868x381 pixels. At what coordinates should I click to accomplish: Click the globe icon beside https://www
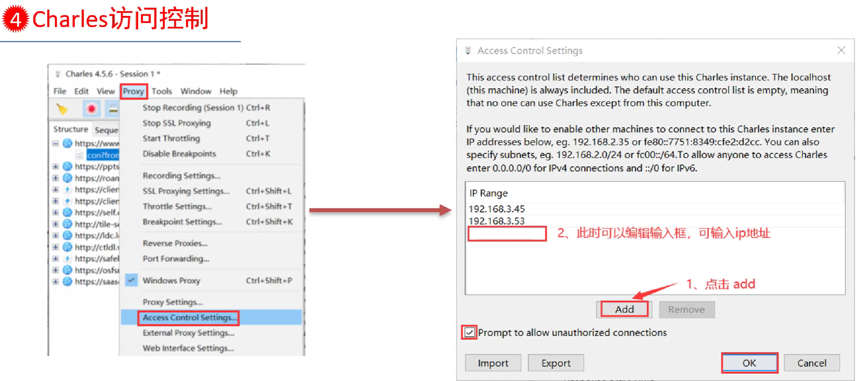68,143
